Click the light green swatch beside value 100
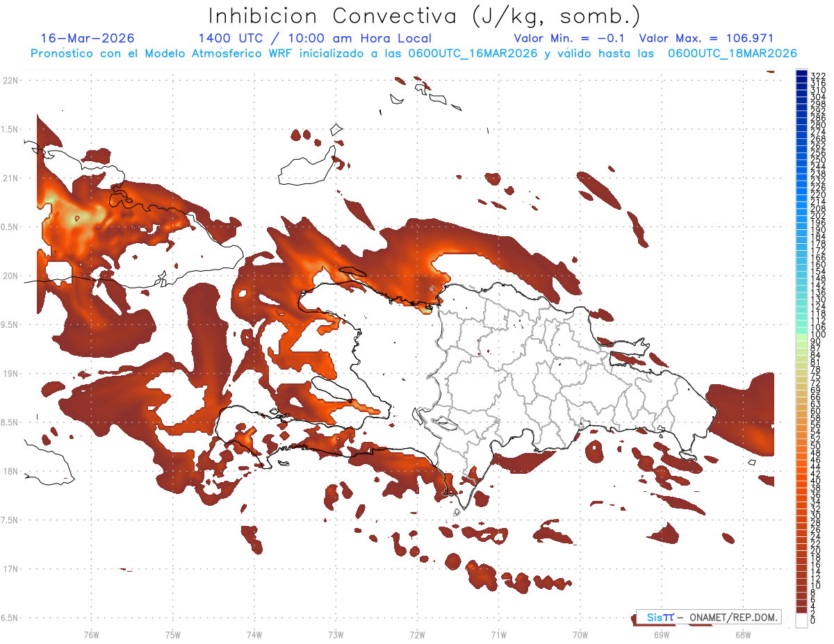The image size is (834, 644). click(x=802, y=336)
